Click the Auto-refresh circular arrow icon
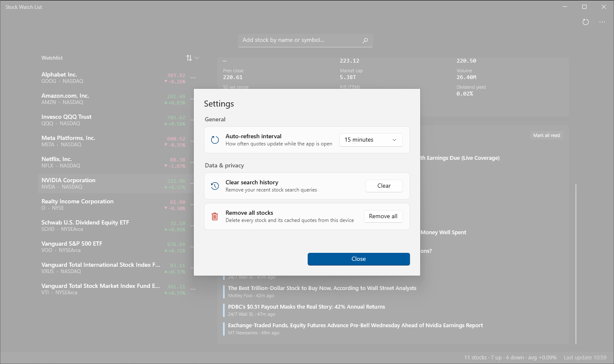The width and height of the screenshot is (614, 364). coord(215,140)
